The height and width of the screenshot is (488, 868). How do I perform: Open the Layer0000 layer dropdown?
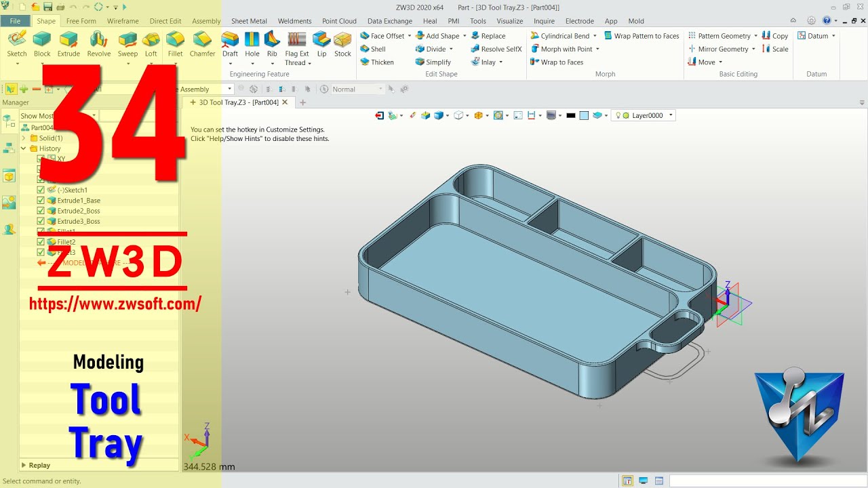coord(671,115)
